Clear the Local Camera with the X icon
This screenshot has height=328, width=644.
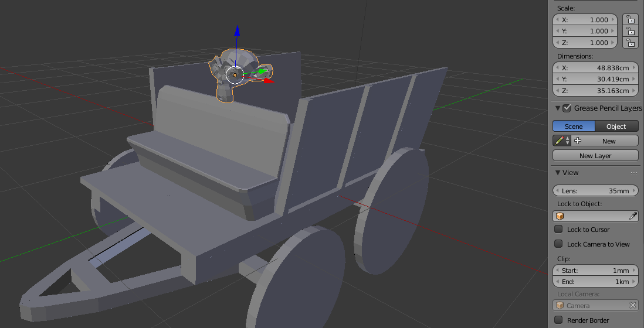[633, 306]
